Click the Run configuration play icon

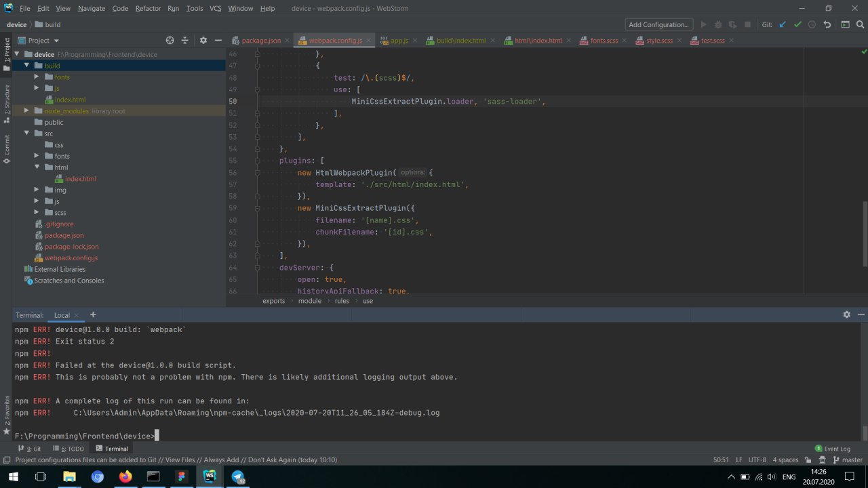click(703, 24)
